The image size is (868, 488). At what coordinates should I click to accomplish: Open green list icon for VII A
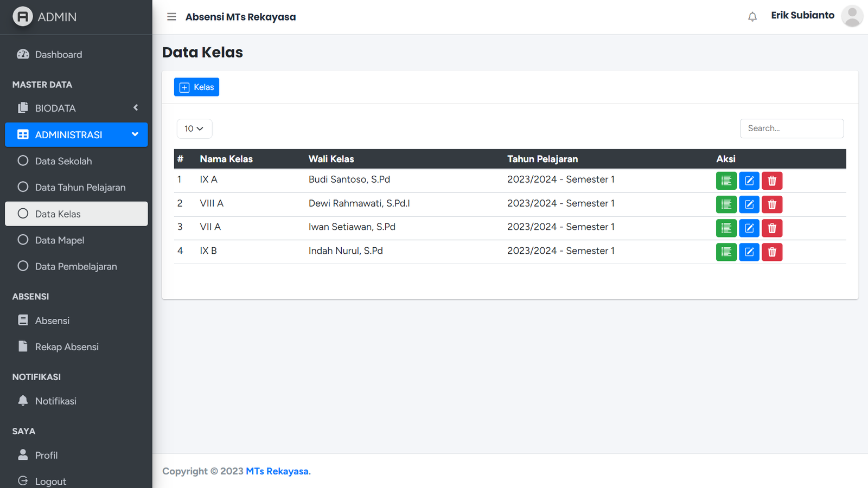(726, 228)
